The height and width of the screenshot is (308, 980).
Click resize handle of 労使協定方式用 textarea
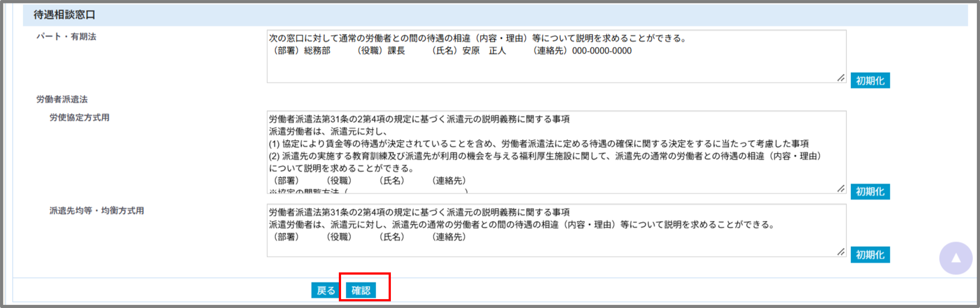[841, 189]
